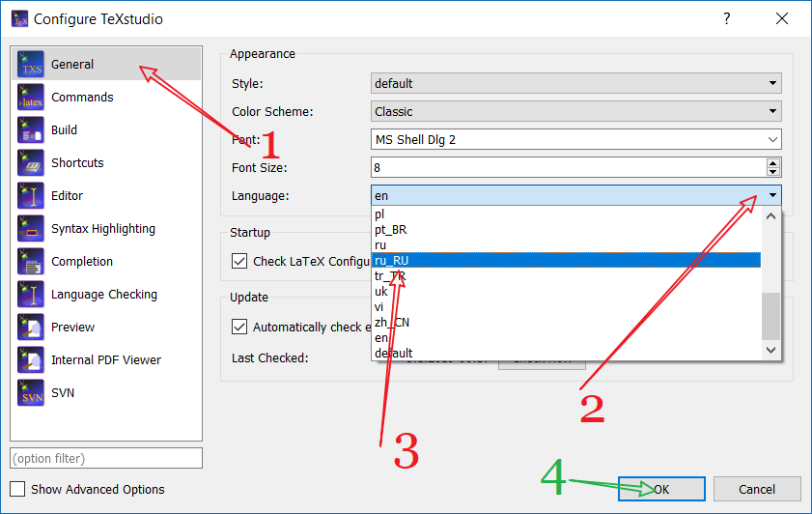Open the Commands settings page
The image size is (812, 514).
point(106,97)
